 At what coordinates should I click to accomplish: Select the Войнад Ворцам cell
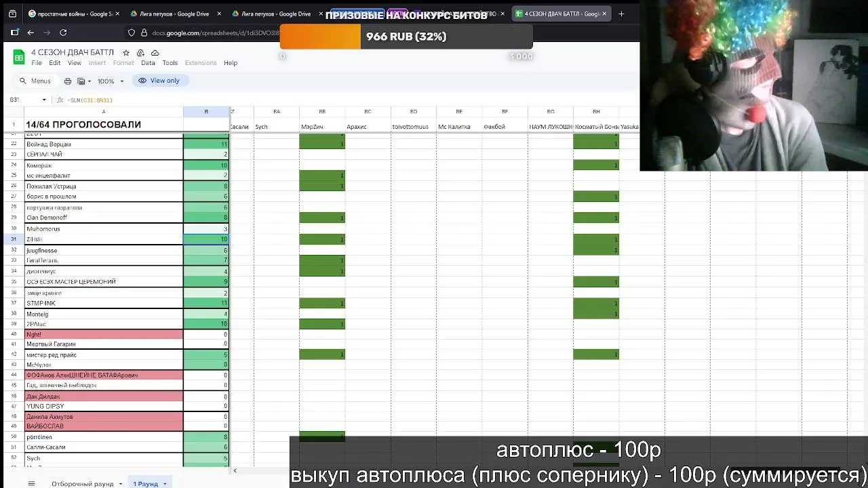tap(104, 144)
